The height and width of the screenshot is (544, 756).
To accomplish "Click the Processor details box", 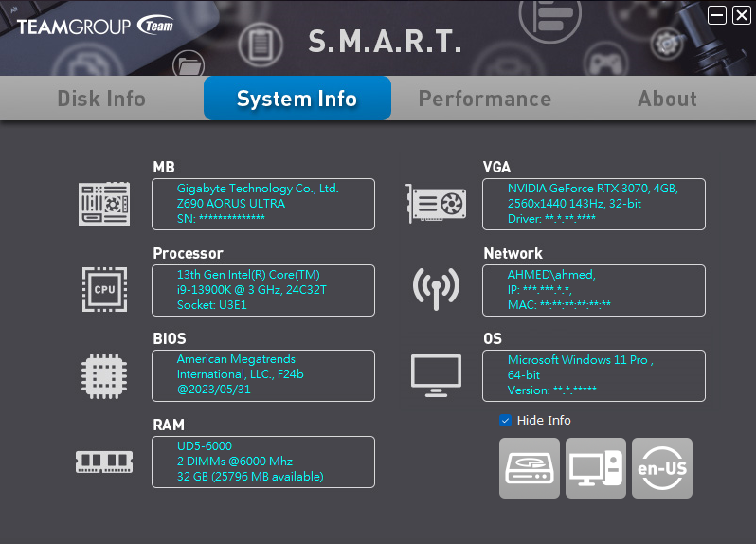I will 262,290.
